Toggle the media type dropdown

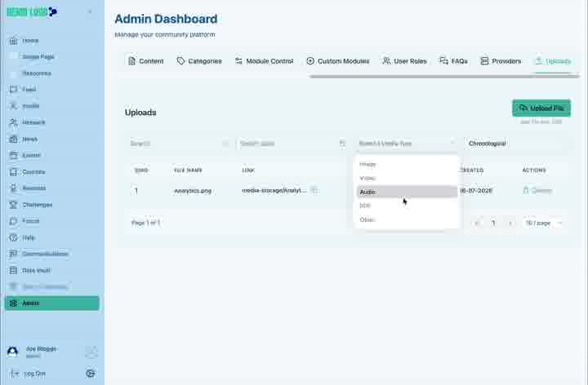tap(407, 144)
